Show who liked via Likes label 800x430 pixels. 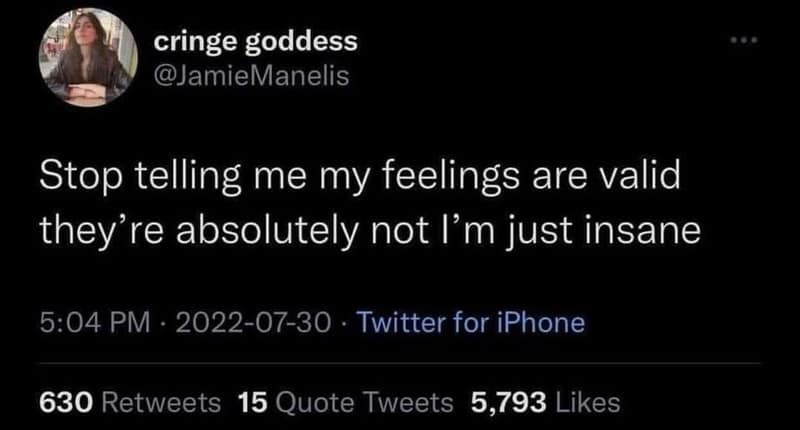click(589, 403)
